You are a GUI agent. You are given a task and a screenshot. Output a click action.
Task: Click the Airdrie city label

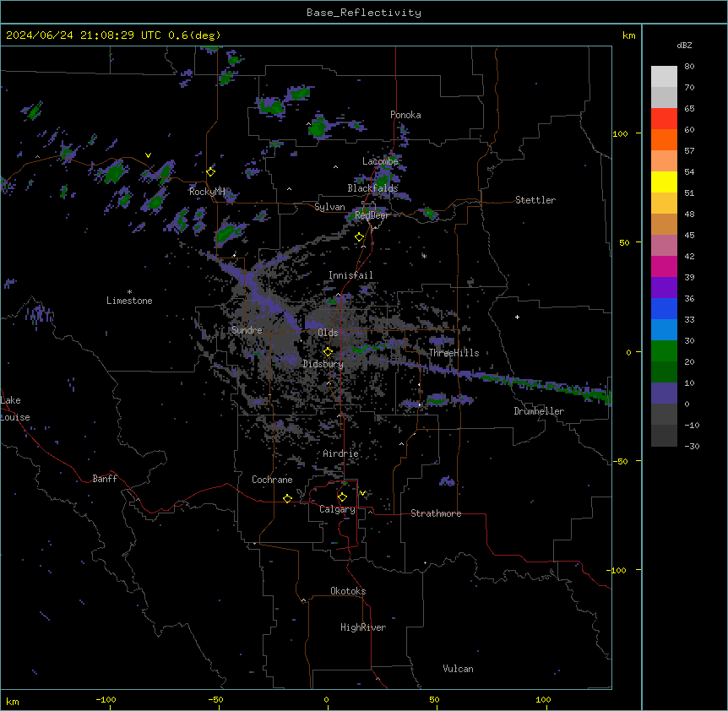[340, 453]
